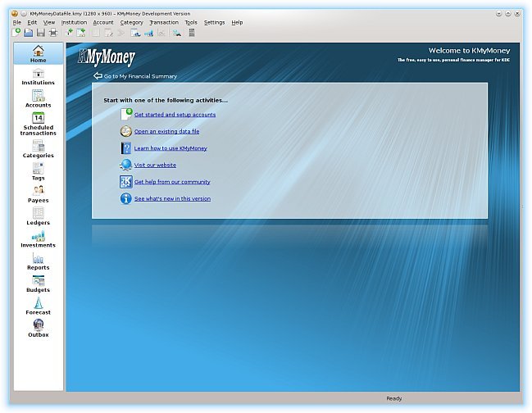Viewport: 532px width, 413px height.
Task: Click the New file toolbar icon
Action: pyautogui.click(x=16, y=33)
